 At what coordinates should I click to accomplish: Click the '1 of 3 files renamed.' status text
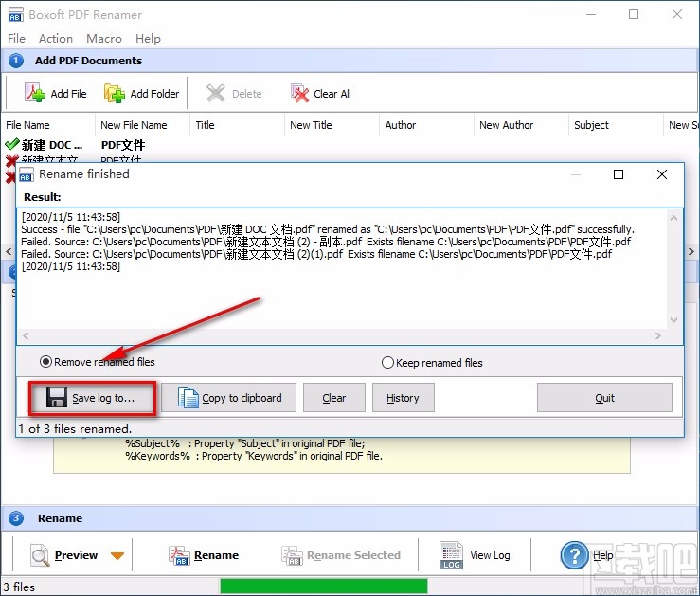tap(75, 428)
